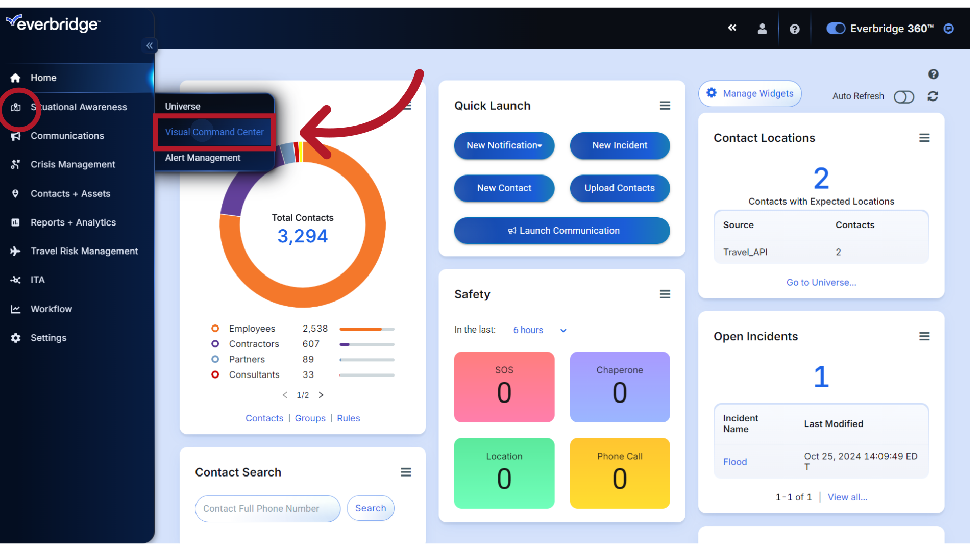The height and width of the screenshot is (551, 980).
Task: Open Alert Management from the flyout menu
Action: point(203,158)
